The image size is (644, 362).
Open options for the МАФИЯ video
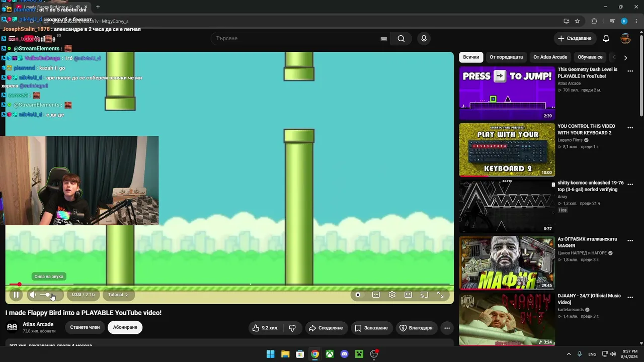point(630,241)
